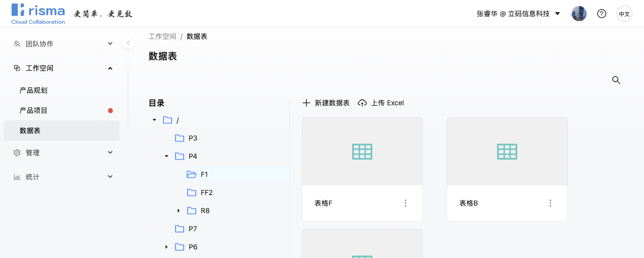Viewport: 644px width, 258px height.
Task: Click the 表格F card title
Action: click(324, 203)
